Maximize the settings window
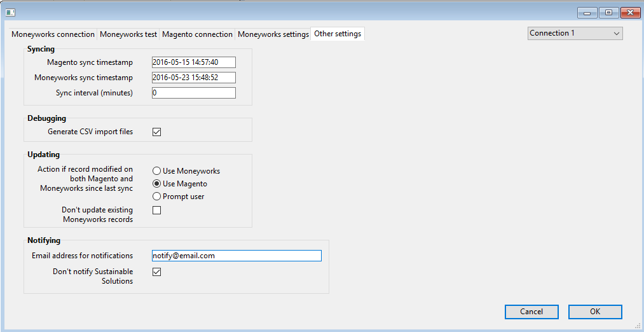This screenshot has height=332, width=644. coord(608,13)
